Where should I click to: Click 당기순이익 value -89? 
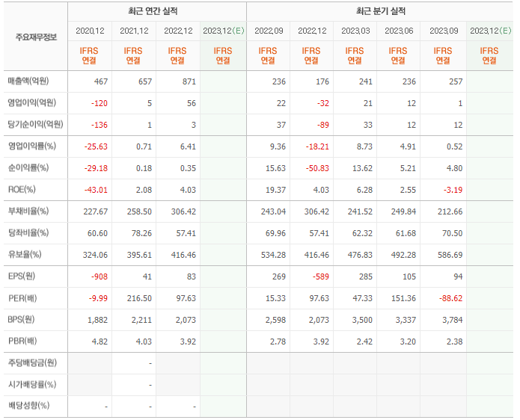click(323, 125)
